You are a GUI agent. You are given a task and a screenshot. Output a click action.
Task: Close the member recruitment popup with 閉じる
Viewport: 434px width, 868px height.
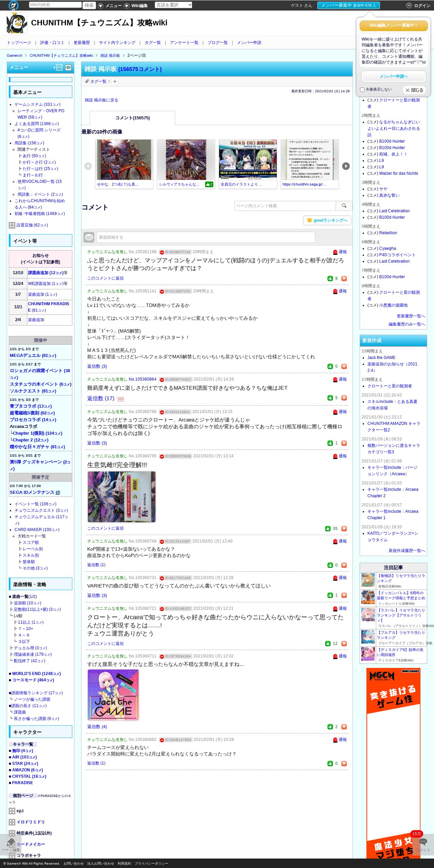[x=414, y=90]
